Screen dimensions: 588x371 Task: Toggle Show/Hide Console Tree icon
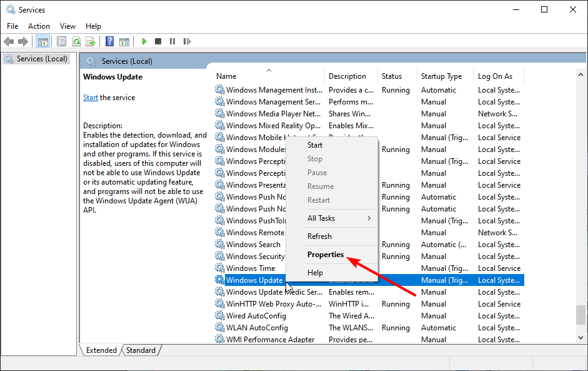pos(42,41)
